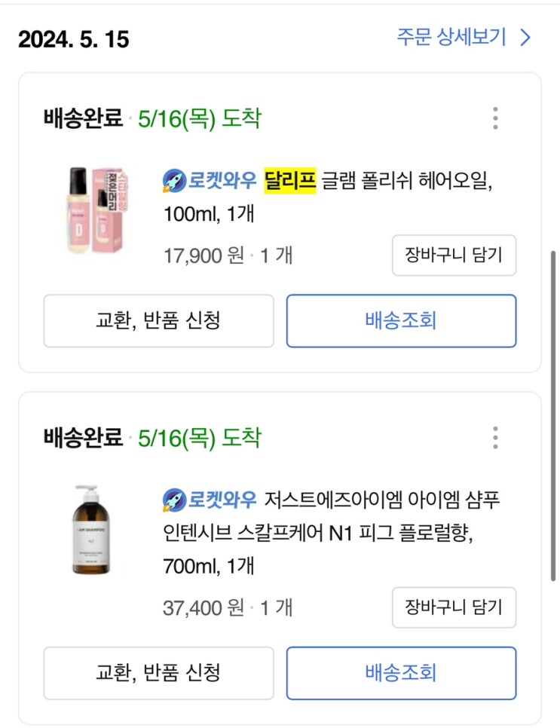The height and width of the screenshot is (728, 560).
Task: Click the page scrollbar on the right edge
Action: 554,414
